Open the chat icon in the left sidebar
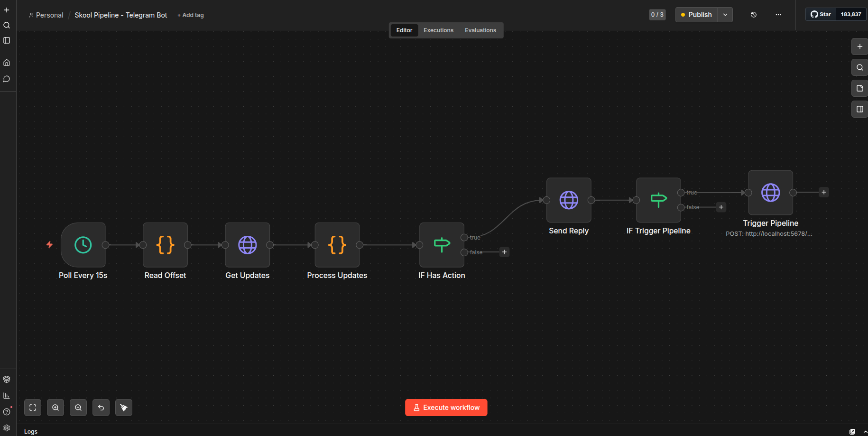 click(x=7, y=79)
